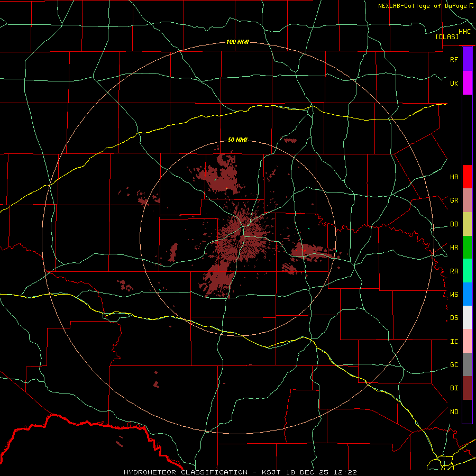
Task: Click the DS legend label
Action: pyautogui.click(x=454, y=318)
